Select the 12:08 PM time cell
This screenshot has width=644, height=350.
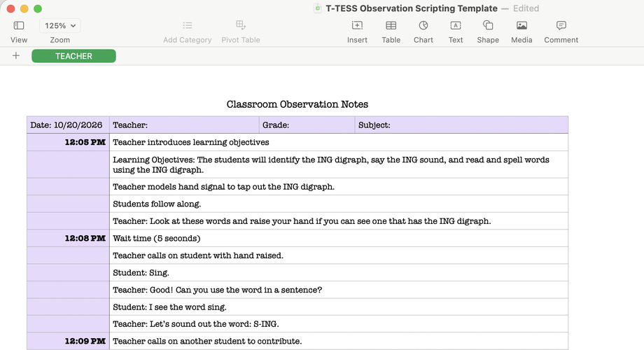(68, 238)
